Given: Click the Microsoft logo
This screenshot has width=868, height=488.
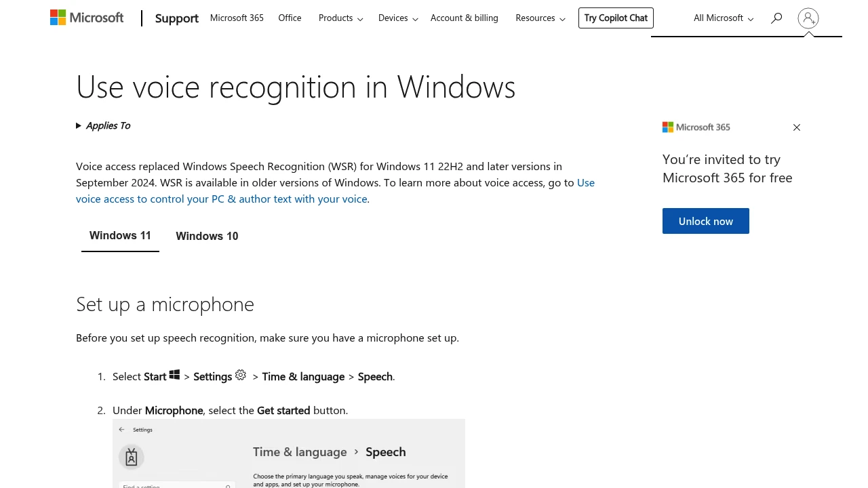Looking at the screenshot, I should 87,18.
